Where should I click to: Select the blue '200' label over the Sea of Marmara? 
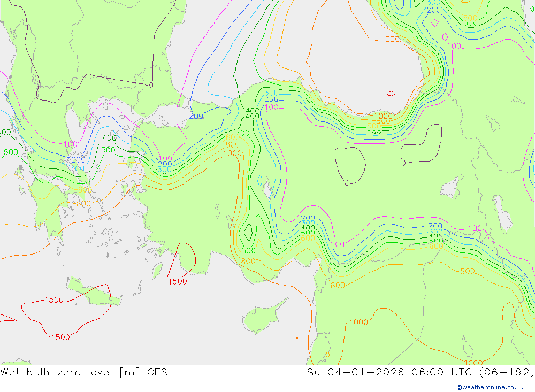pyautogui.click(x=196, y=116)
